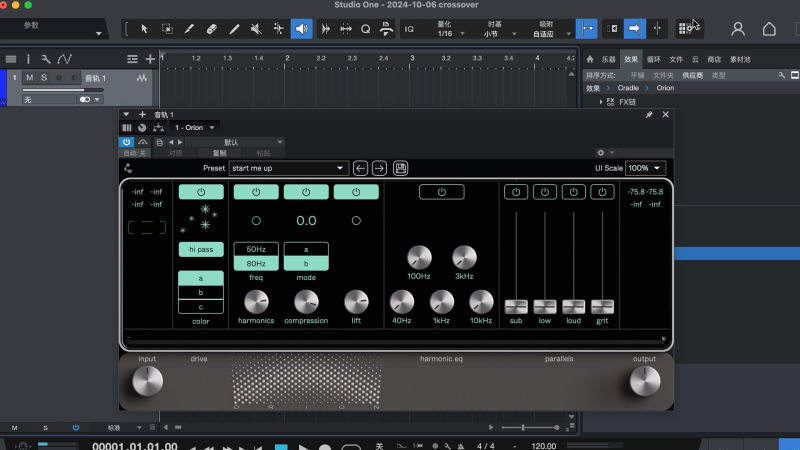The width and height of the screenshot is (800, 450).
Task: Load next Orion preset arrow
Action: (x=379, y=168)
